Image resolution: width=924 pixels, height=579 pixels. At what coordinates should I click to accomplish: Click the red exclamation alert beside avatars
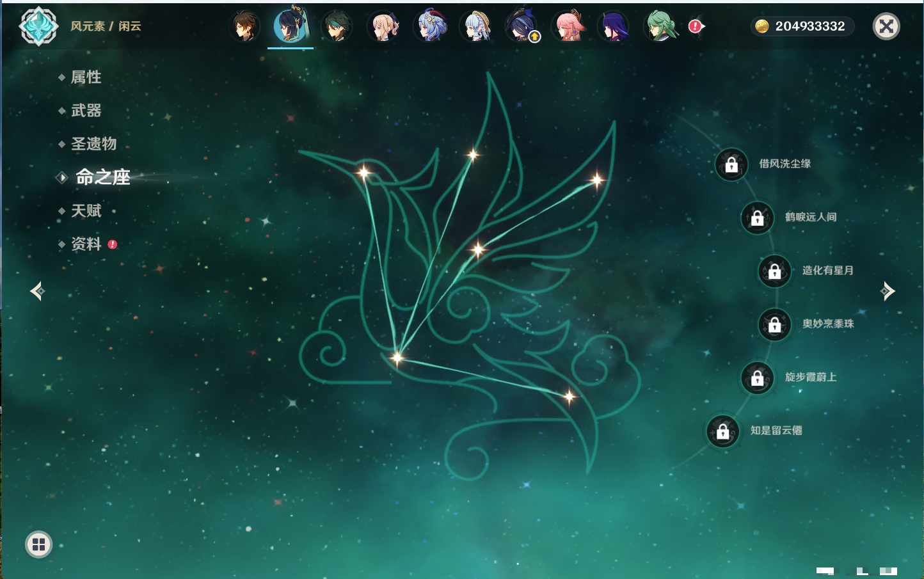pyautogui.click(x=696, y=26)
